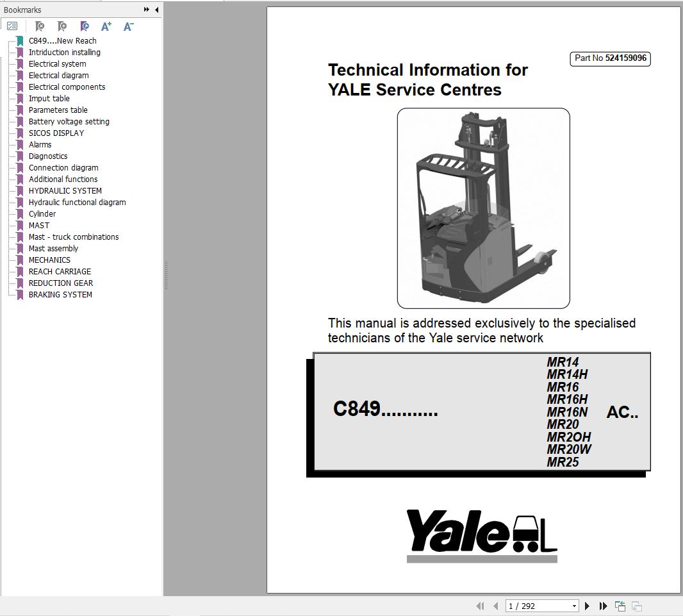Click the bookmark icon beside MECHANICS
This screenshot has width=683, height=616.
click(20, 260)
